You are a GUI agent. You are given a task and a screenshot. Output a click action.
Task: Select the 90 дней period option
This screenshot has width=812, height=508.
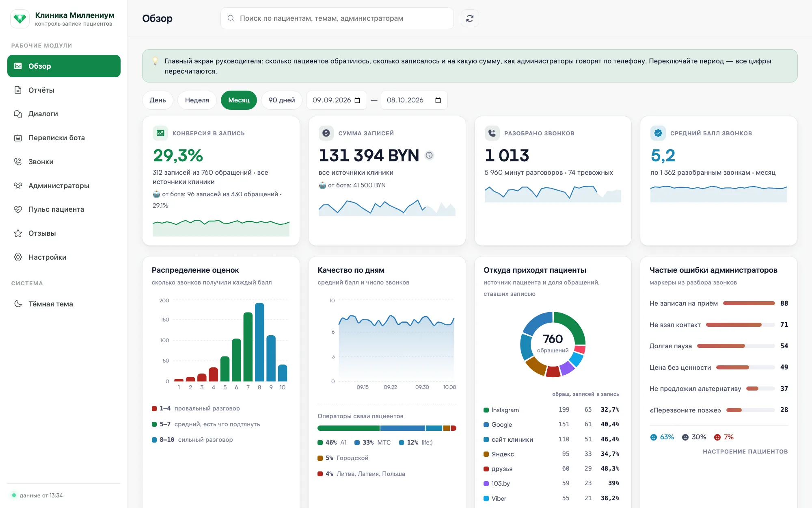click(282, 100)
